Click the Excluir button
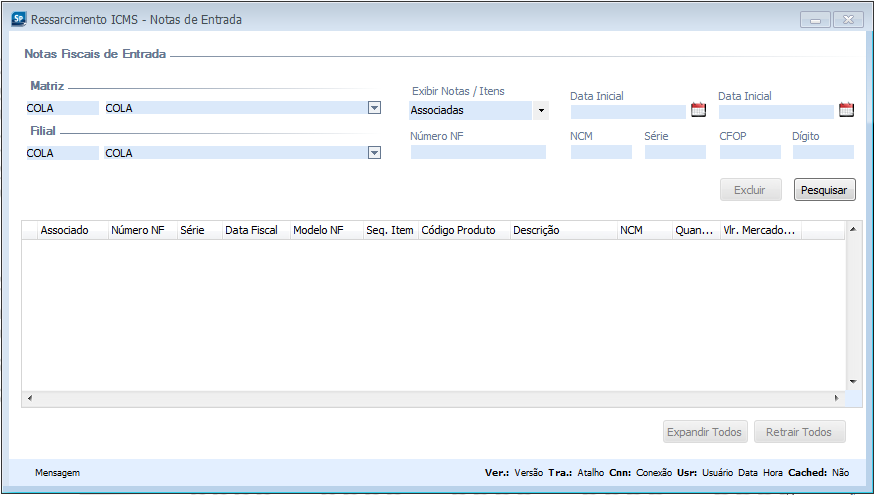 [750, 189]
